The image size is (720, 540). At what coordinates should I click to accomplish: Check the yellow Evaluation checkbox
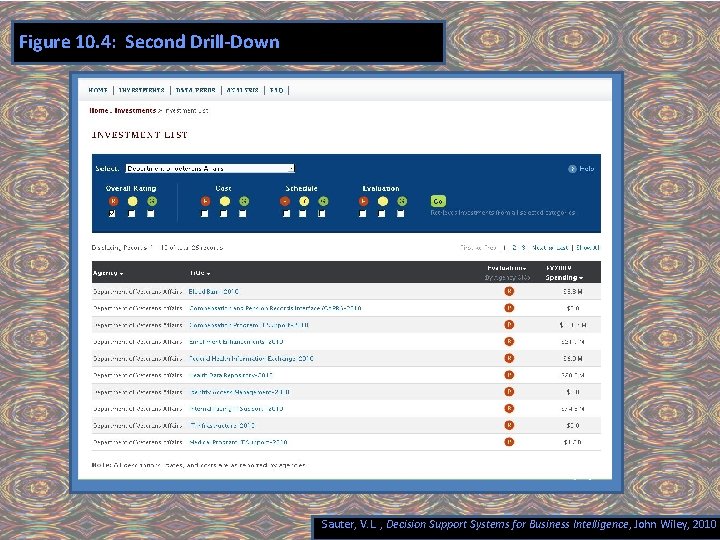(x=382, y=214)
